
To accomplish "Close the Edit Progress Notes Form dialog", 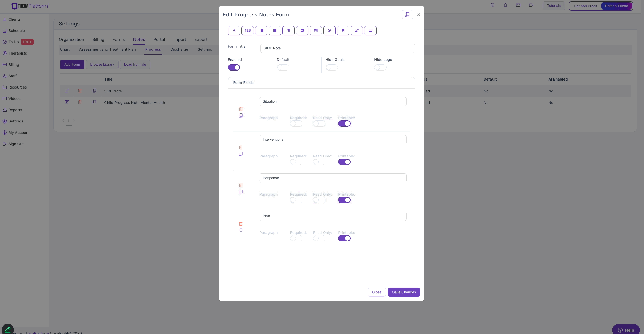I will [x=419, y=15].
